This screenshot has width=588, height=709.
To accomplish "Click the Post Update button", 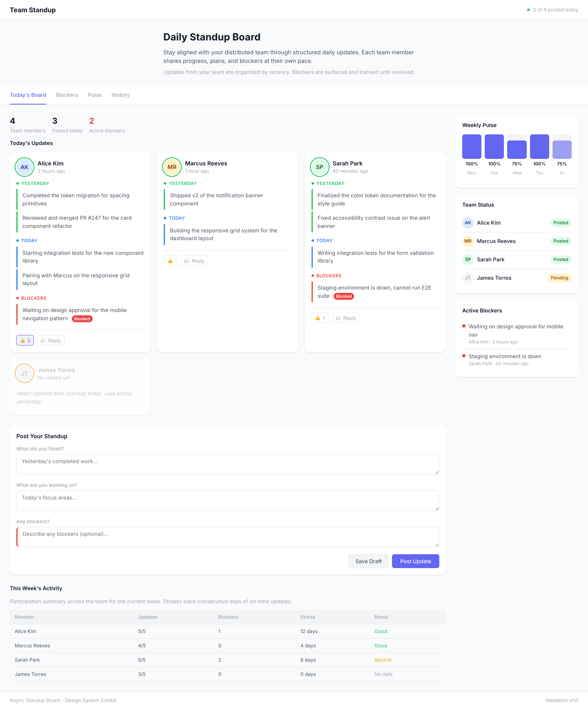I will tap(415, 561).
